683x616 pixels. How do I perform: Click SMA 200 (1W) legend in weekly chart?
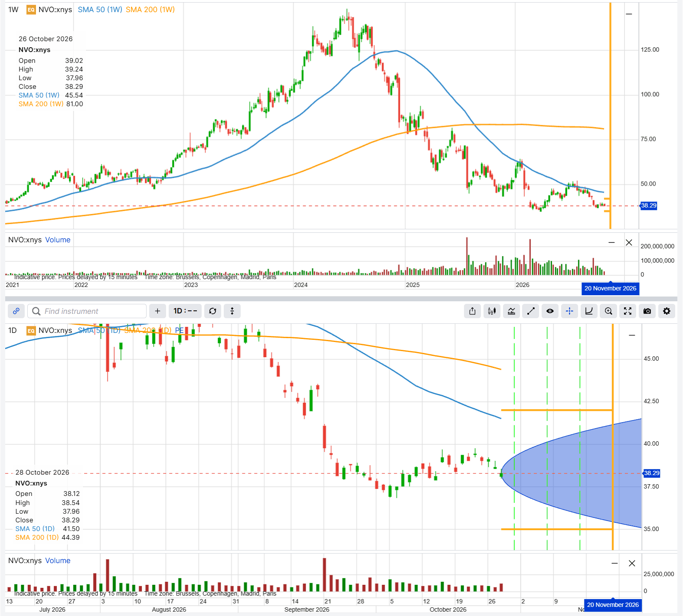pos(150,10)
